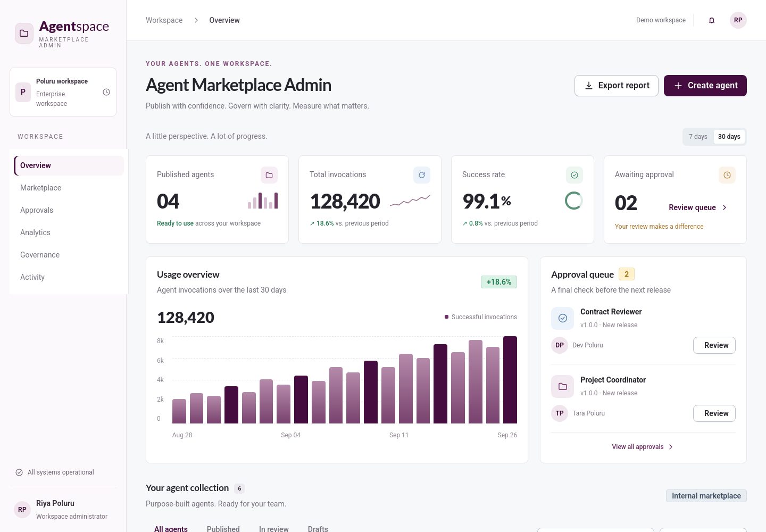Open Activity in the sidebar

(x=69, y=277)
